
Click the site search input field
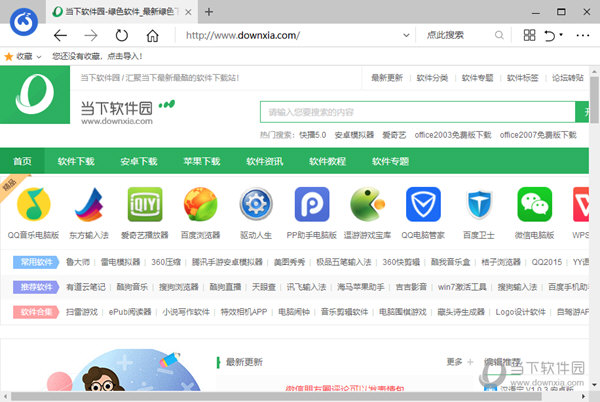(x=417, y=112)
